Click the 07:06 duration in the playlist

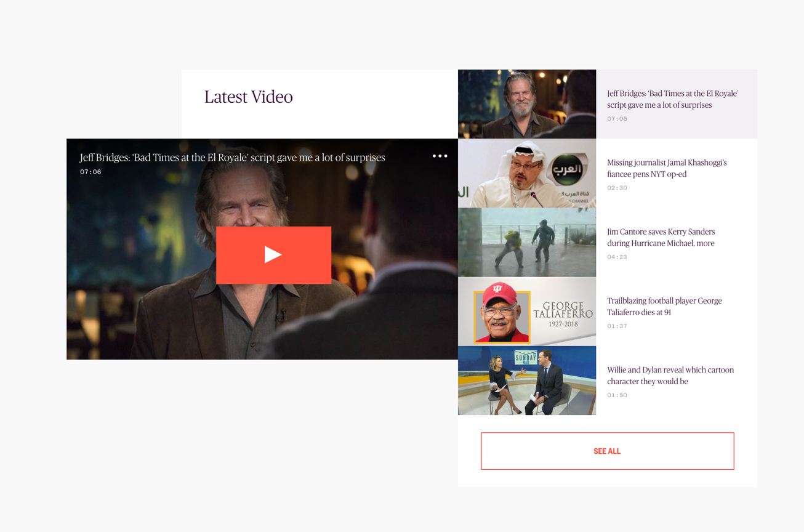pyautogui.click(x=617, y=119)
